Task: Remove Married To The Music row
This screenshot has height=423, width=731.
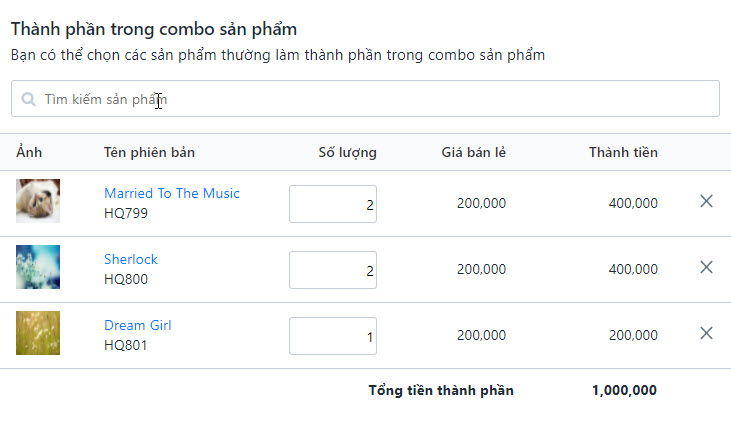Action: click(706, 201)
